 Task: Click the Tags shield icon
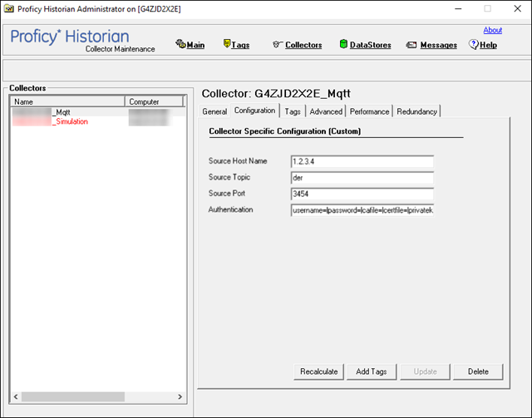click(x=227, y=43)
